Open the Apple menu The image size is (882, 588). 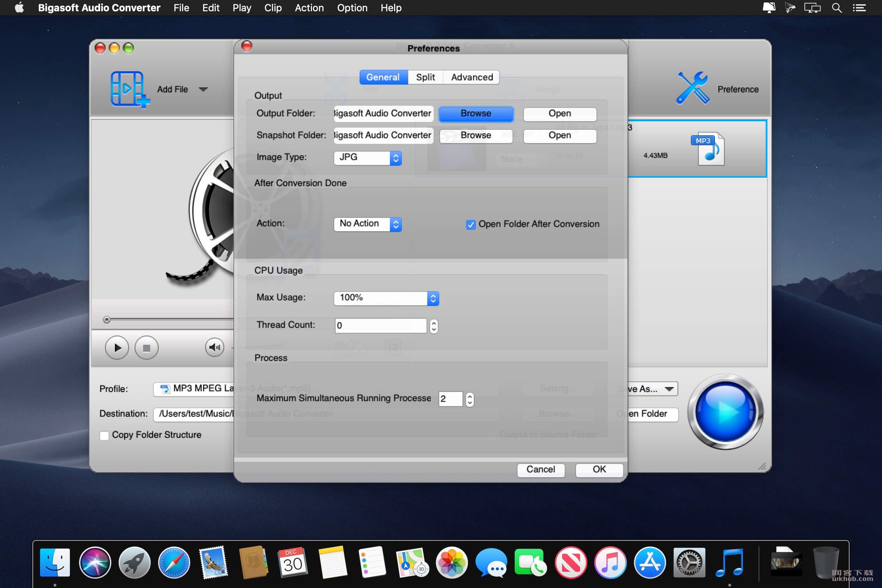(x=19, y=7)
